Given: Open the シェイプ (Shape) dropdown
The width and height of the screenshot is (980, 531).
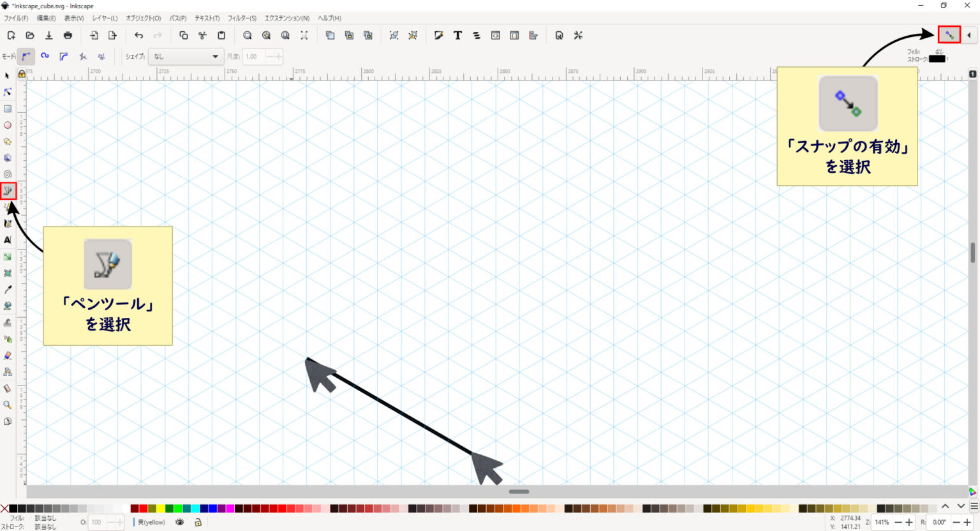Looking at the screenshot, I should click(x=186, y=56).
